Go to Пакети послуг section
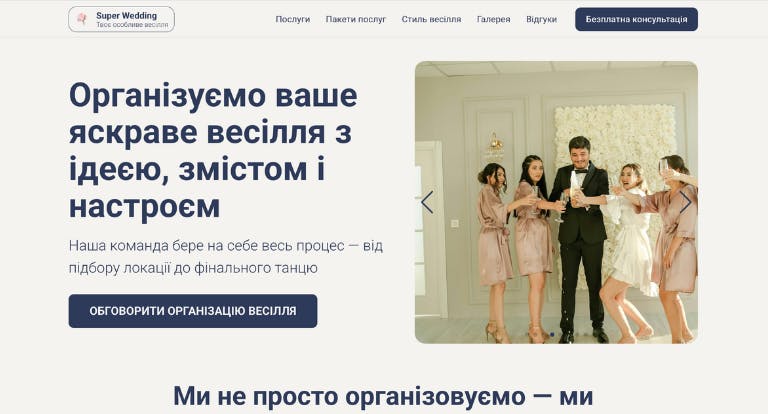 [x=356, y=19]
